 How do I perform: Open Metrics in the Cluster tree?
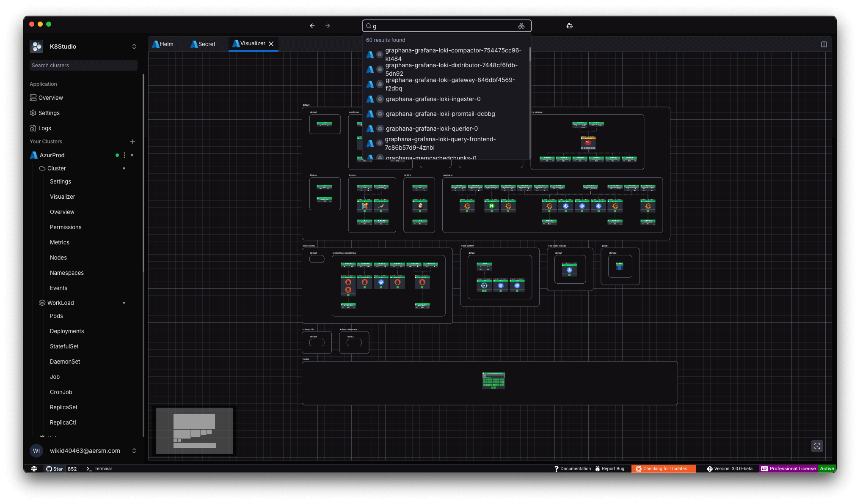tap(60, 242)
